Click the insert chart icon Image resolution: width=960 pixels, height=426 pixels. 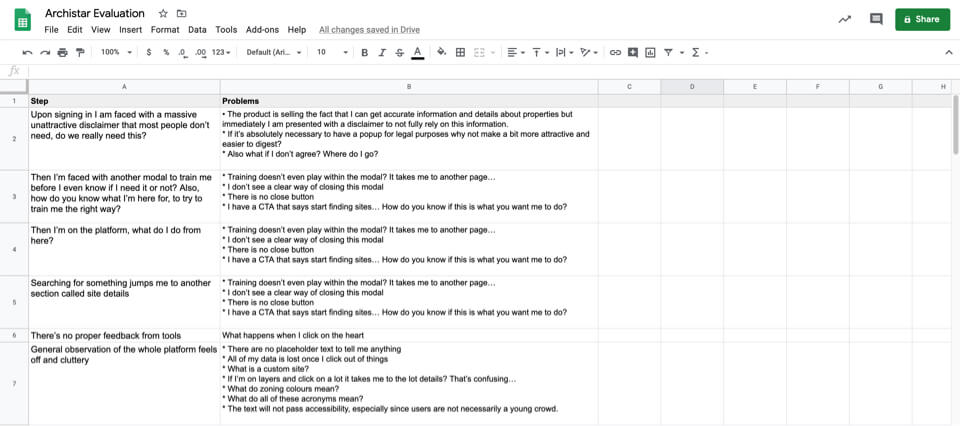coord(650,52)
